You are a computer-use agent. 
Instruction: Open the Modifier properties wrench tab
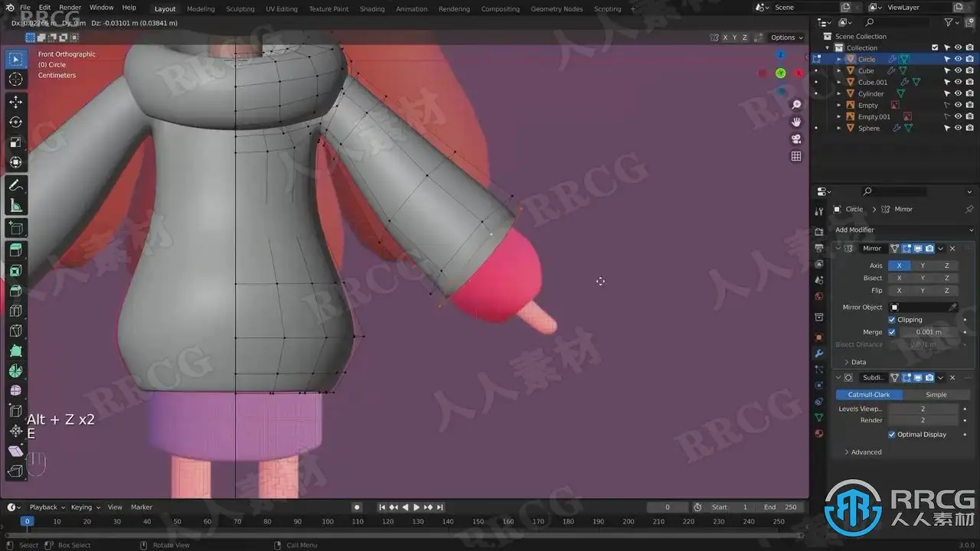pos(818,354)
